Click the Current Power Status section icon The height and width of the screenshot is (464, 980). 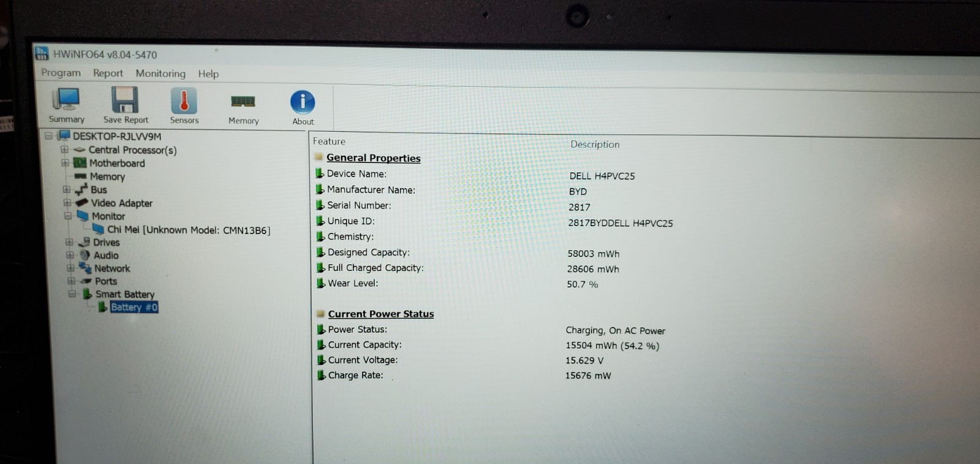[x=320, y=313]
